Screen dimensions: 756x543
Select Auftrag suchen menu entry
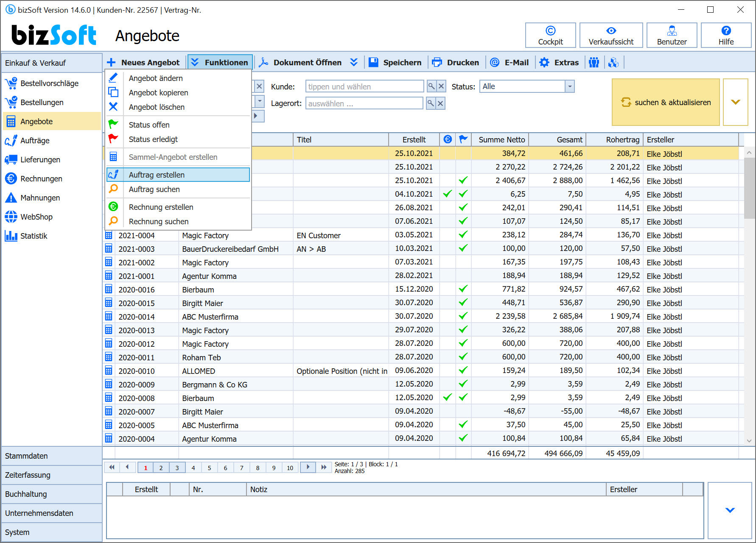[178, 189]
